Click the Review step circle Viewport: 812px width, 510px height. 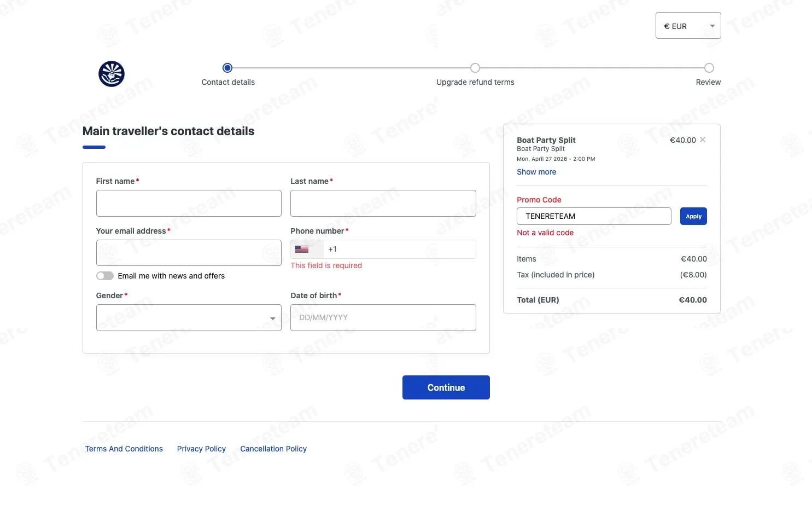click(709, 68)
